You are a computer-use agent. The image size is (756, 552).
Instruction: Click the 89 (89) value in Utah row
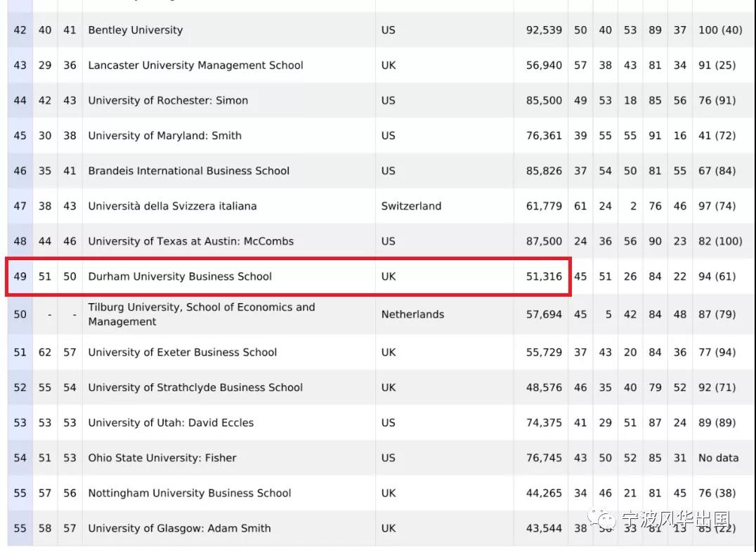717,423
